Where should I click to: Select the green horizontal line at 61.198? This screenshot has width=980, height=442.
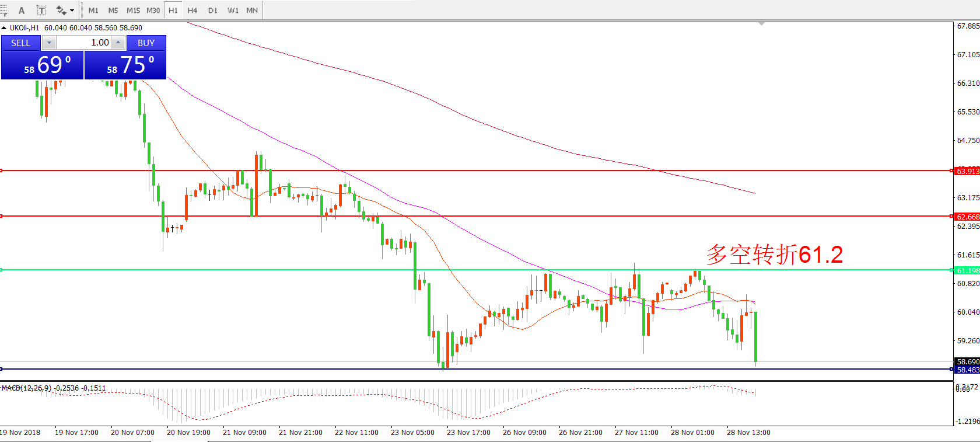[477, 270]
